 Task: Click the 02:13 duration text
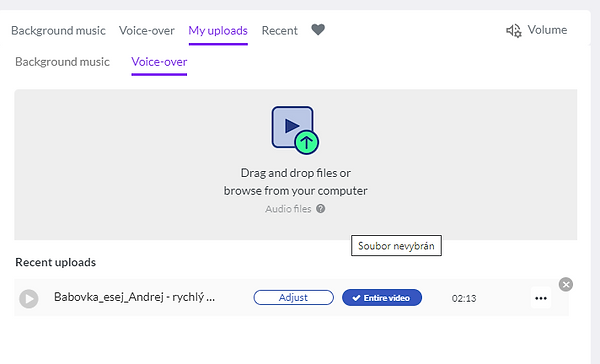[464, 299]
